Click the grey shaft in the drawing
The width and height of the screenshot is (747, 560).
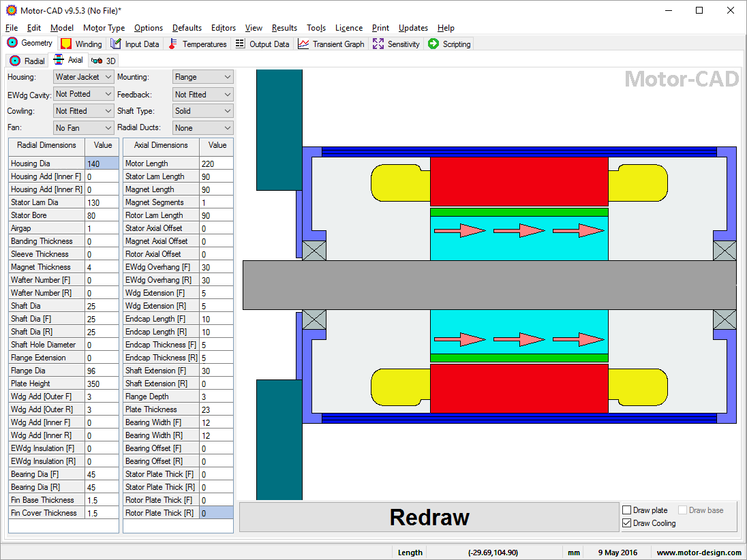(x=489, y=285)
